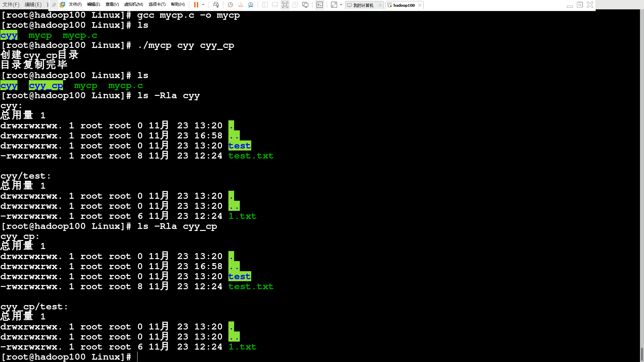Viewport: 644px width, 362px height.
Task: Click the 'cyy/test:' heading line
Action: tap(26, 176)
